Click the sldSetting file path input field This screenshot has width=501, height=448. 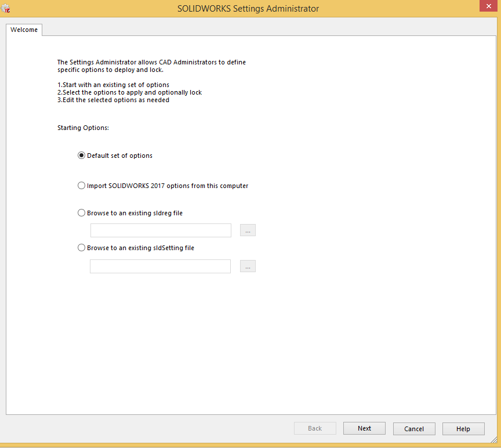[x=161, y=266]
